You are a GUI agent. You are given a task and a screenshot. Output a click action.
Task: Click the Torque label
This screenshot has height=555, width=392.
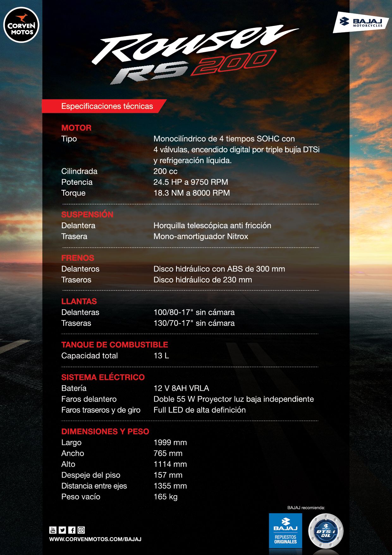coord(73,193)
